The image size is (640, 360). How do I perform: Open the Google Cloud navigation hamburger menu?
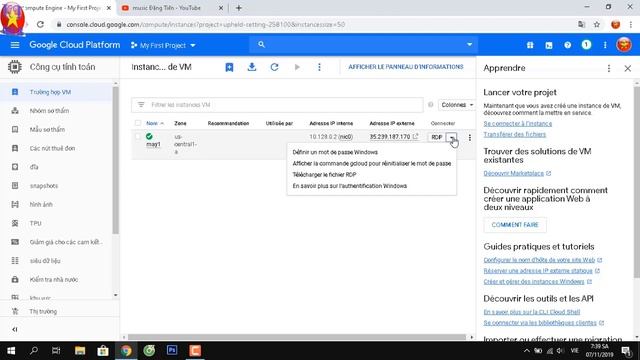tap(15, 45)
